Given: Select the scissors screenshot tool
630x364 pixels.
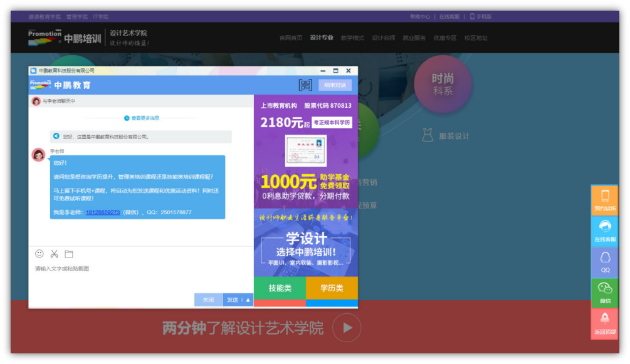Looking at the screenshot, I should pos(55,254).
